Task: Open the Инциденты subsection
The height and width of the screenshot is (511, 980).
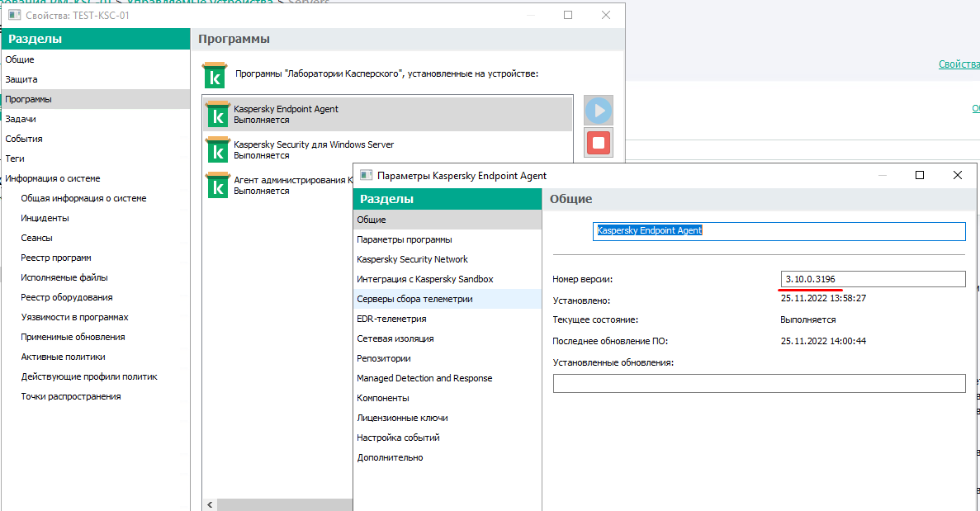Action: pos(45,218)
